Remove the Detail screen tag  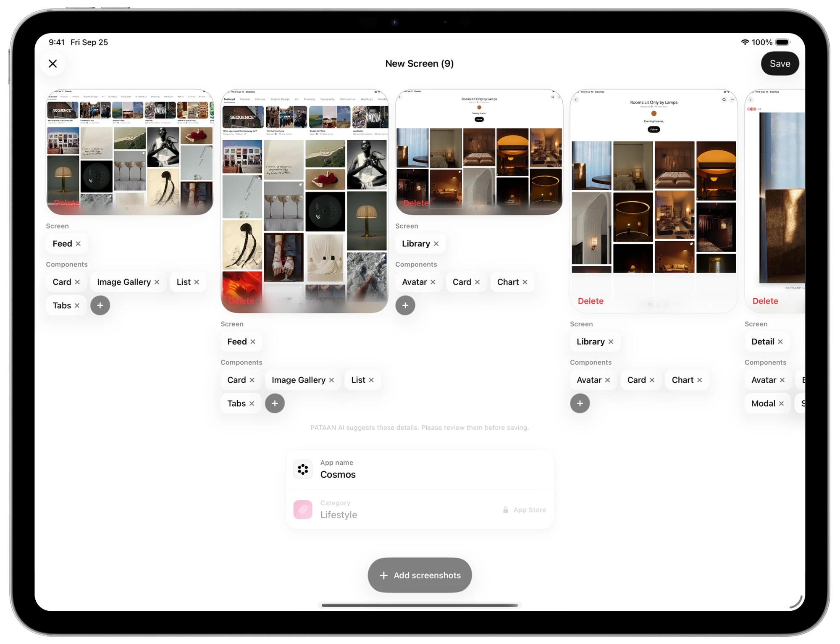780,342
